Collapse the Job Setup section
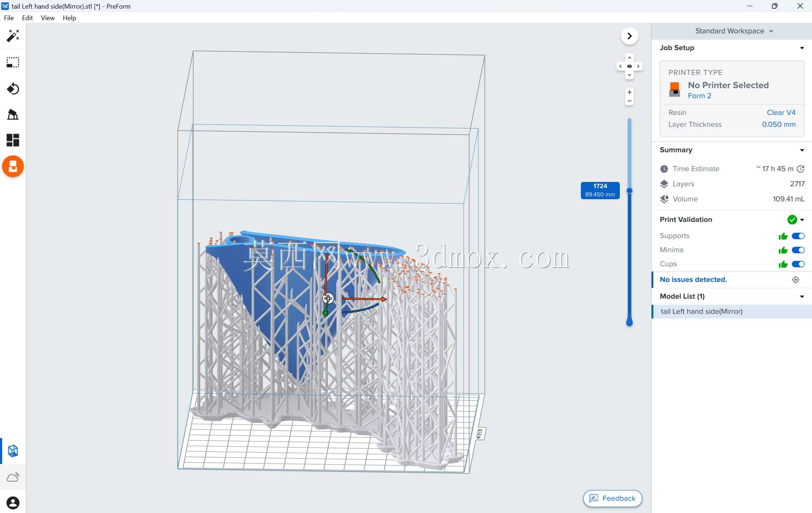The width and height of the screenshot is (812, 513). pos(802,48)
